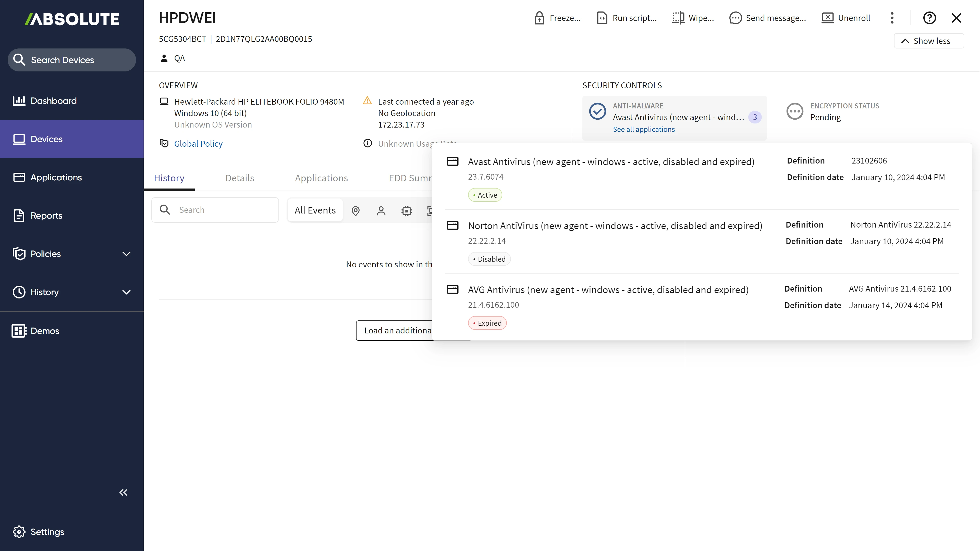The image size is (980, 551).
Task: Open the Dashboard from the sidebar
Action: pyautogui.click(x=71, y=101)
